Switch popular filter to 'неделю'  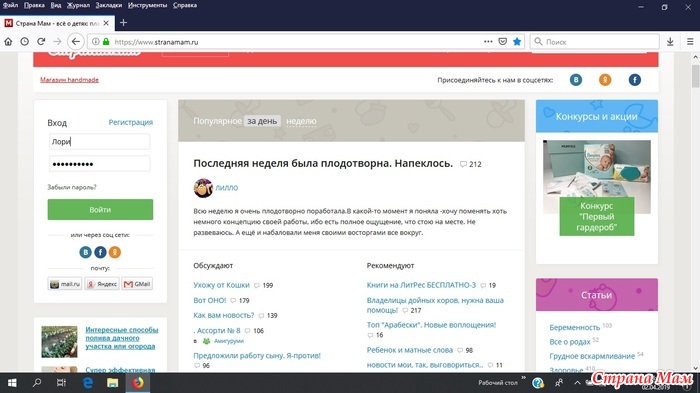[x=301, y=121]
